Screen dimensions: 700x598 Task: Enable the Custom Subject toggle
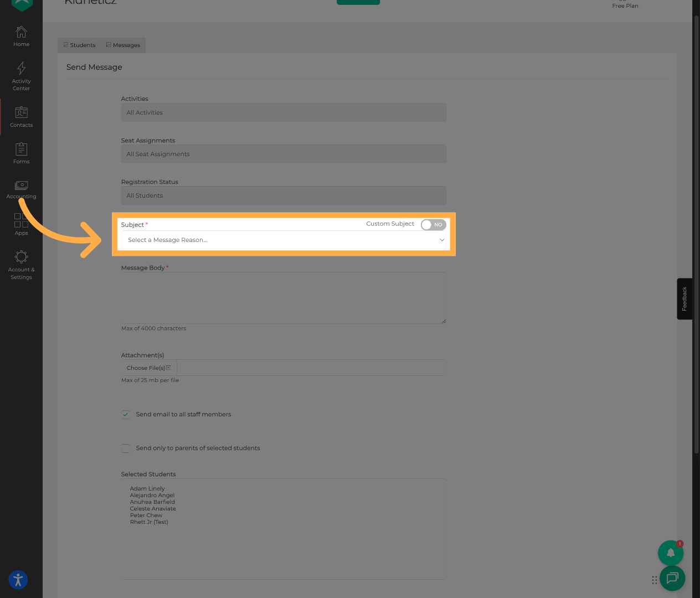[x=433, y=224]
